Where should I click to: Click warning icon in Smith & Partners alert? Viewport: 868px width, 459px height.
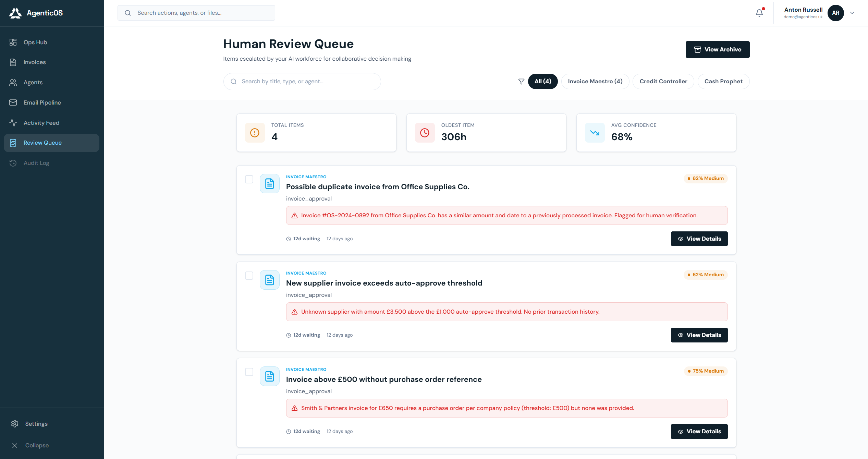tap(294, 408)
